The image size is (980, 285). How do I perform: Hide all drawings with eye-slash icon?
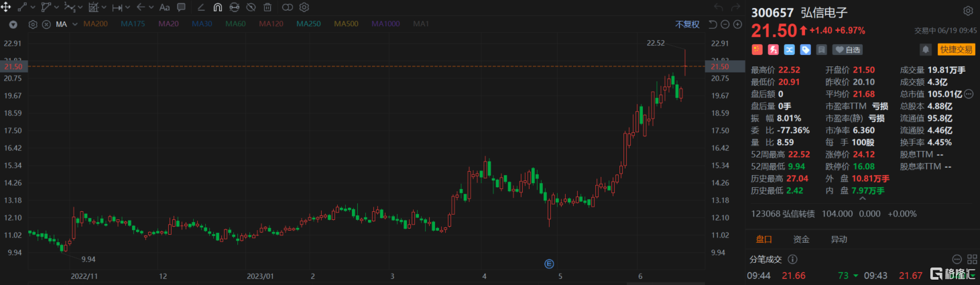(251, 7)
